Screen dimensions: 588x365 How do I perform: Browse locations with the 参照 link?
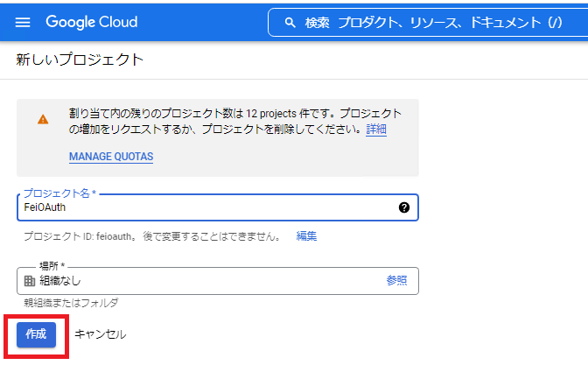pyautogui.click(x=396, y=281)
